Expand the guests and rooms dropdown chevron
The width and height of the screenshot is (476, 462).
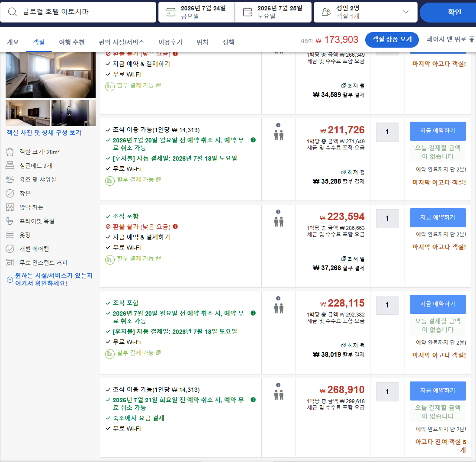point(405,12)
